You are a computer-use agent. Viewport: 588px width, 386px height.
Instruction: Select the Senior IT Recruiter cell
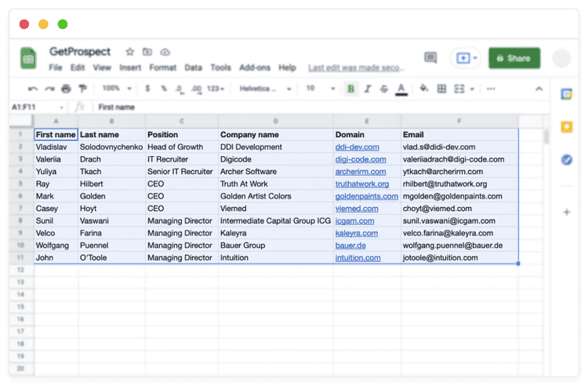click(182, 172)
